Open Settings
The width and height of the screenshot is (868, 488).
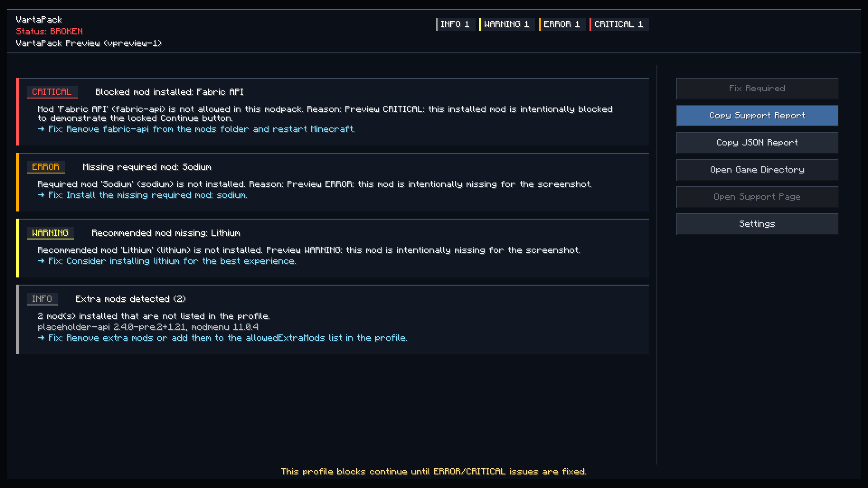click(x=757, y=224)
